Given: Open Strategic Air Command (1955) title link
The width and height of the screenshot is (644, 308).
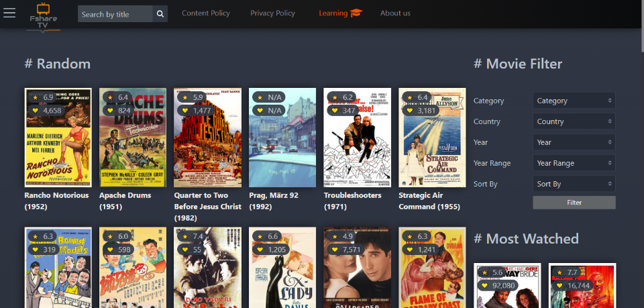Looking at the screenshot, I should point(429,201).
